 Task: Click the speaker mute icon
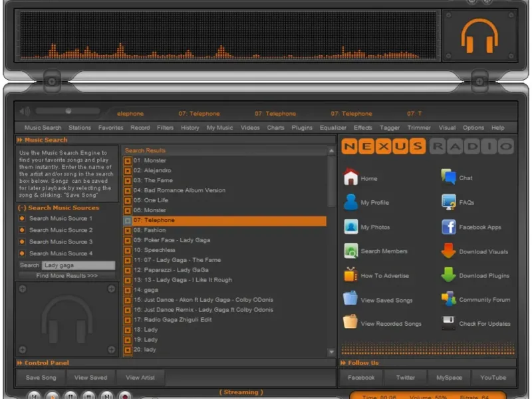[x=25, y=111]
